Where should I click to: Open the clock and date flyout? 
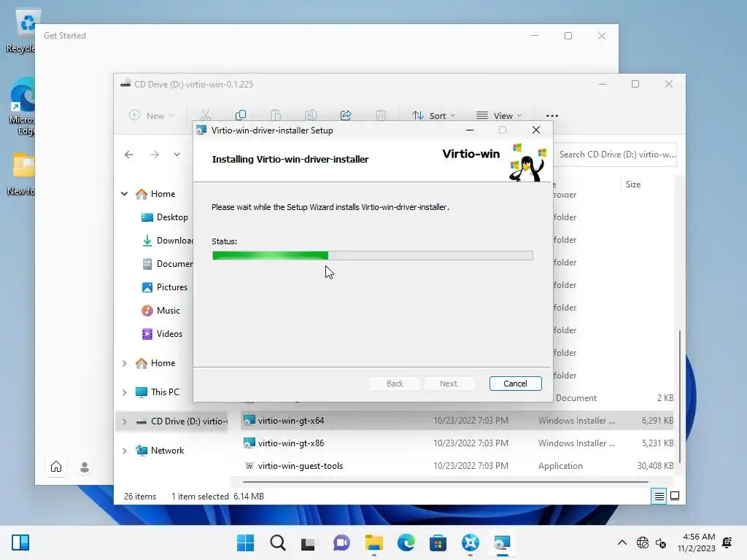pyautogui.click(x=697, y=542)
